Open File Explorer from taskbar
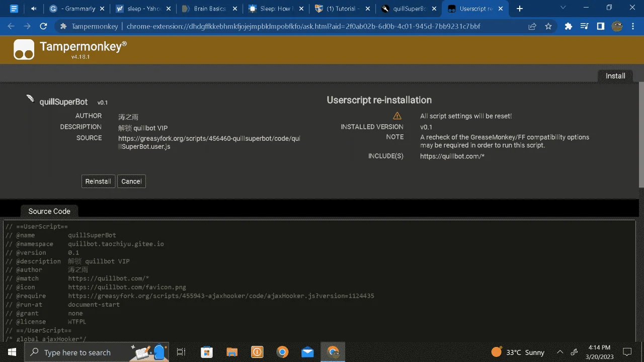 coord(231,352)
